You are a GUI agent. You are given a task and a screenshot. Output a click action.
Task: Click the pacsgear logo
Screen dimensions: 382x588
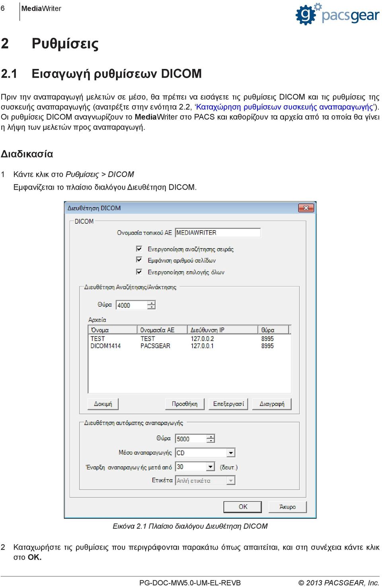click(x=337, y=14)
